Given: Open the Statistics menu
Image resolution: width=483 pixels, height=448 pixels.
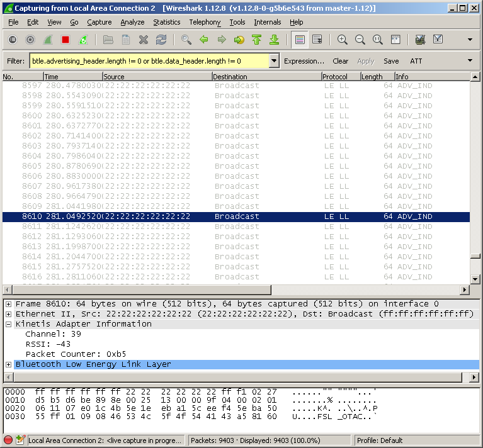Looking at the screenshot, I should [x=167, y=22].
